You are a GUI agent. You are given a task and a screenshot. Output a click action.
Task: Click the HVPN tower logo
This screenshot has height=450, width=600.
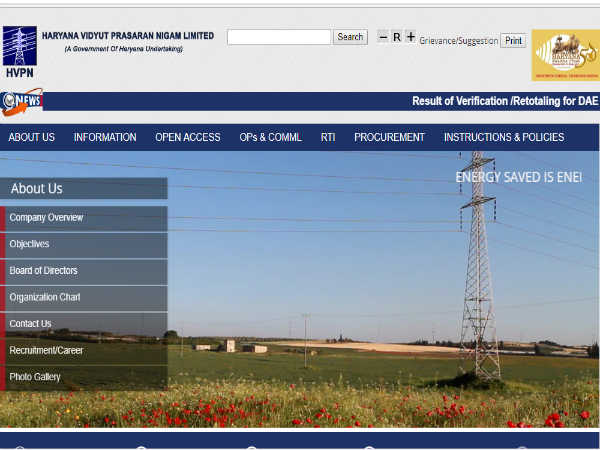[x=19, y=51]
